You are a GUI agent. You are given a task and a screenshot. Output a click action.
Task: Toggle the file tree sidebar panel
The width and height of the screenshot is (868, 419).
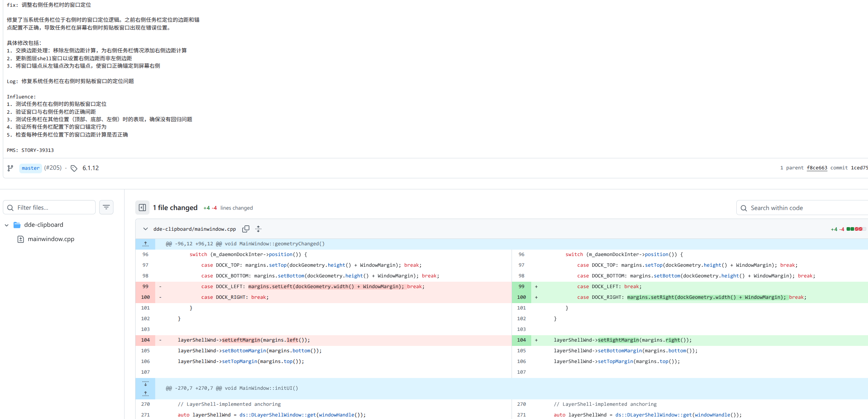click(x=142, y=208)
